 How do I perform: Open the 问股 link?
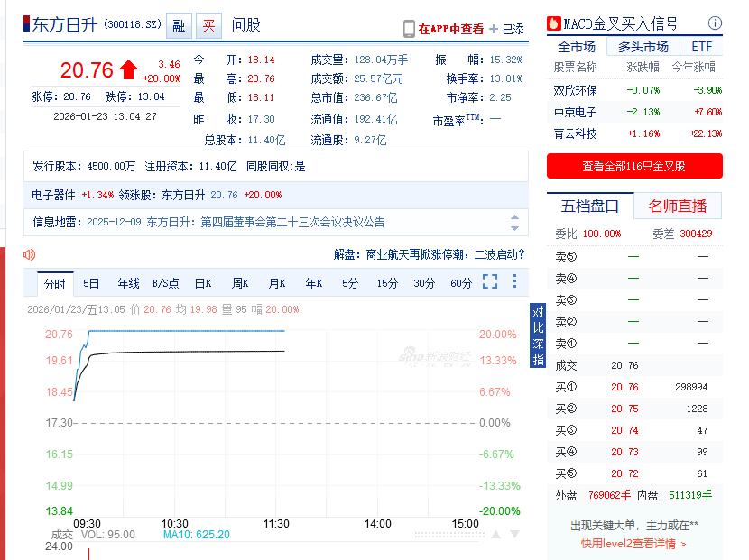(245, 25)
